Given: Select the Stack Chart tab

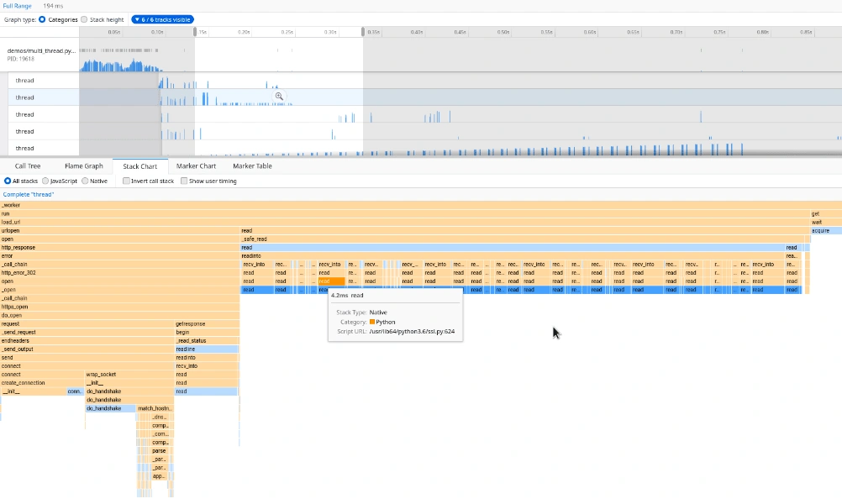Looking at the screenshot, I should coord(139,166).
